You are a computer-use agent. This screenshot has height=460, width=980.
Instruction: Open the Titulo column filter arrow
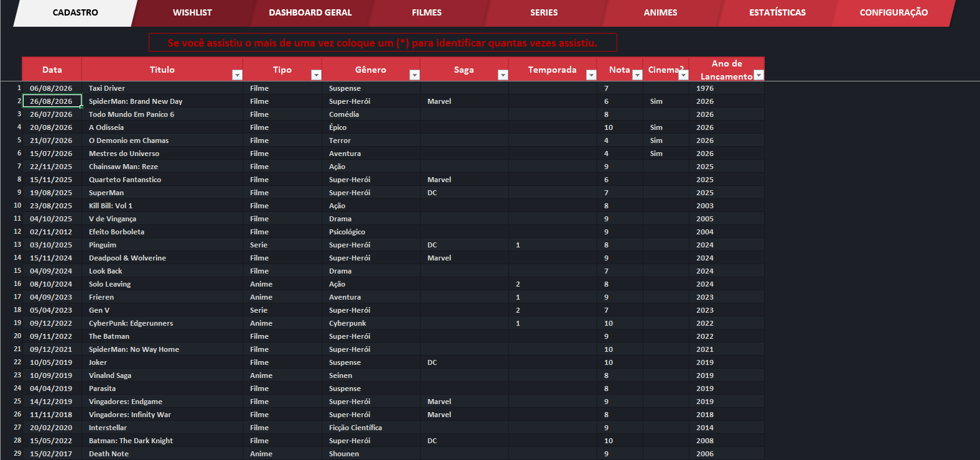tap(237, 75)
